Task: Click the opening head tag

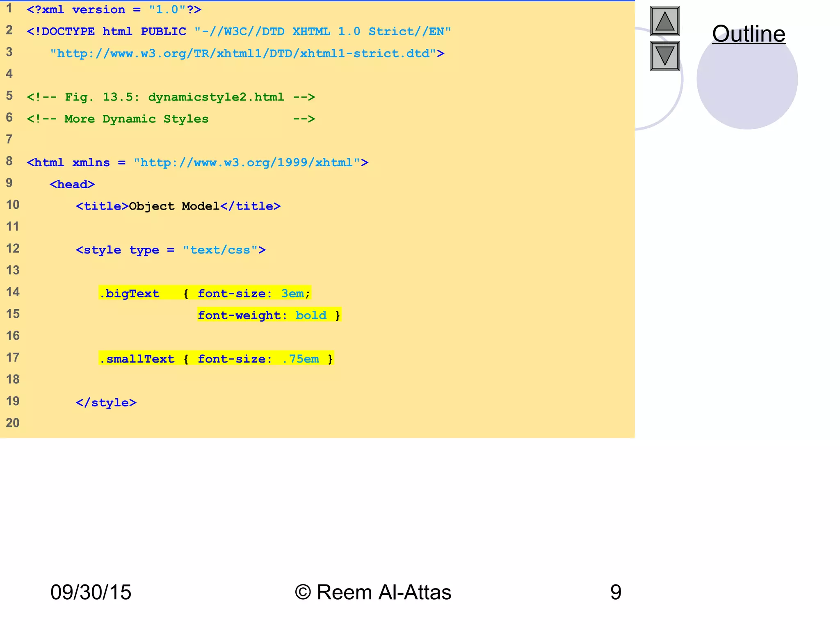Action: 72,185
